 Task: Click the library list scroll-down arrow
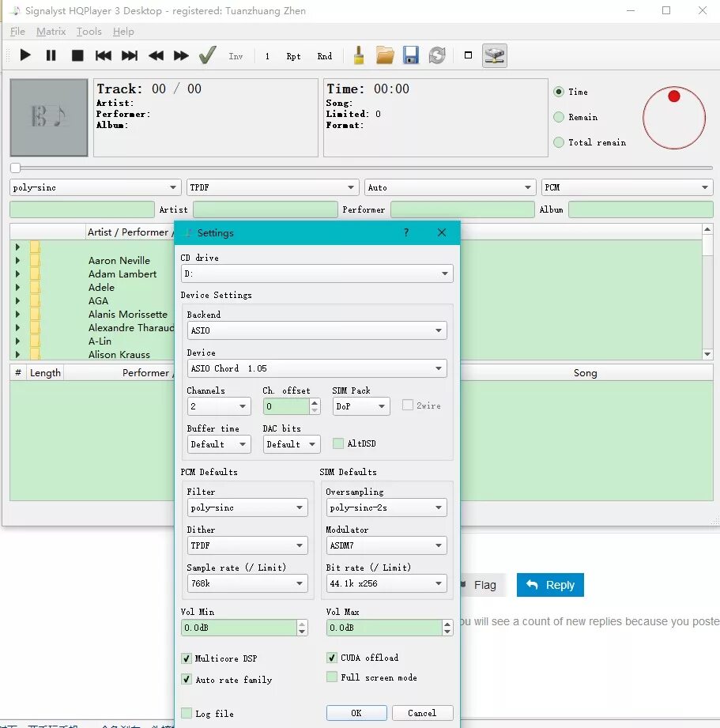tap(707, 354)
